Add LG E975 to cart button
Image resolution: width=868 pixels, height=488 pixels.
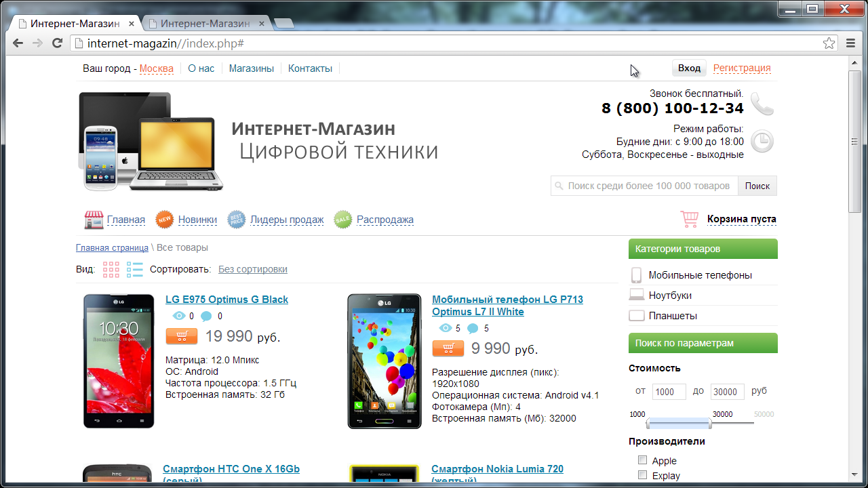coord(182,336)
